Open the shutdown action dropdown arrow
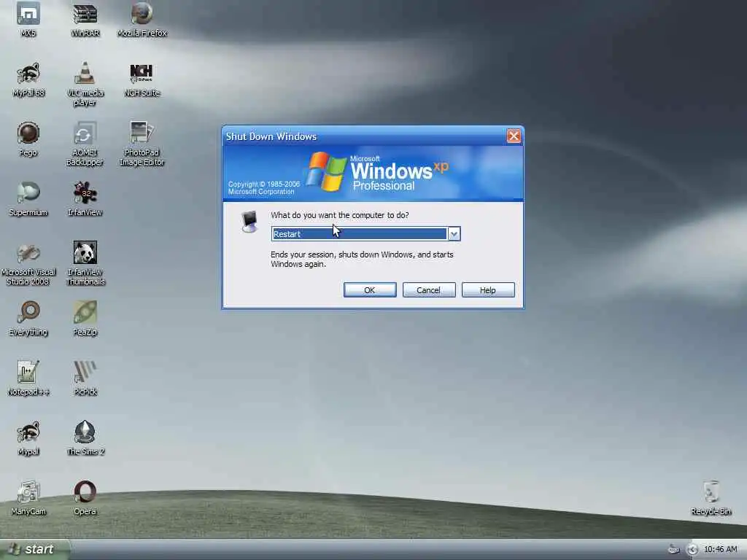Image resolution: width=747 pixels, height=560 pixels. point(454,234)
